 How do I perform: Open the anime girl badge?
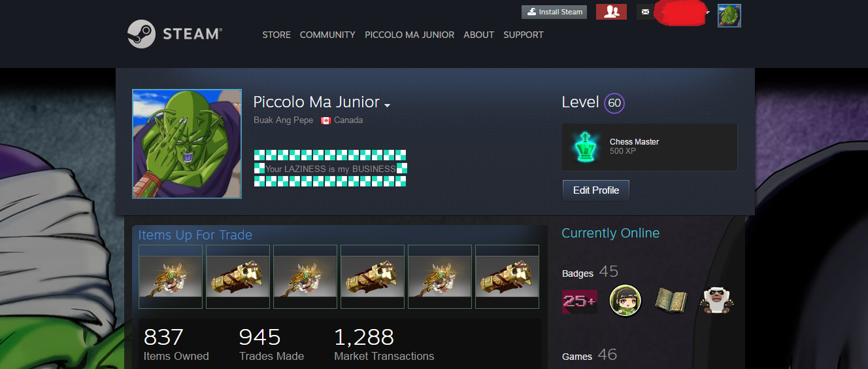[x=626, y=301]
